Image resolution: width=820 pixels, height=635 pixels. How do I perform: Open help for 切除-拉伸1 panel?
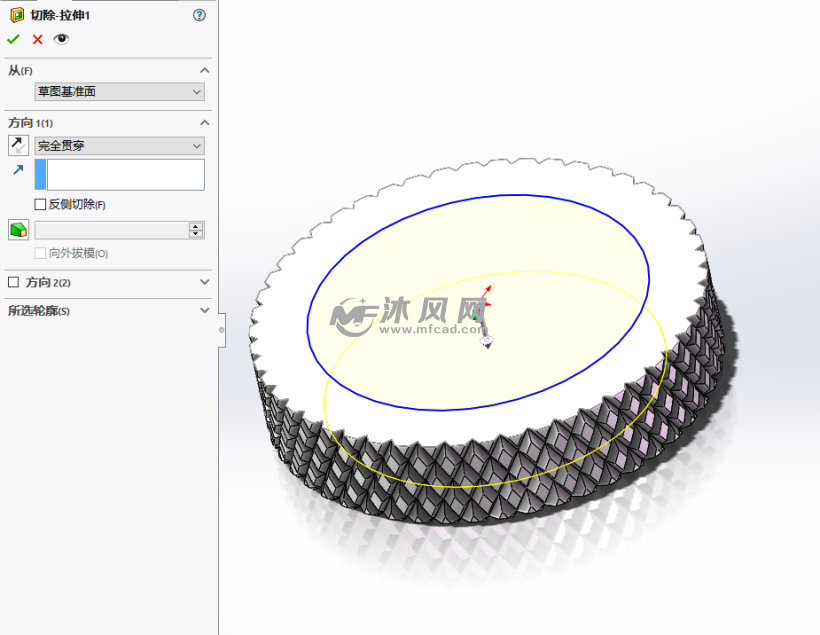pos(199,15)
